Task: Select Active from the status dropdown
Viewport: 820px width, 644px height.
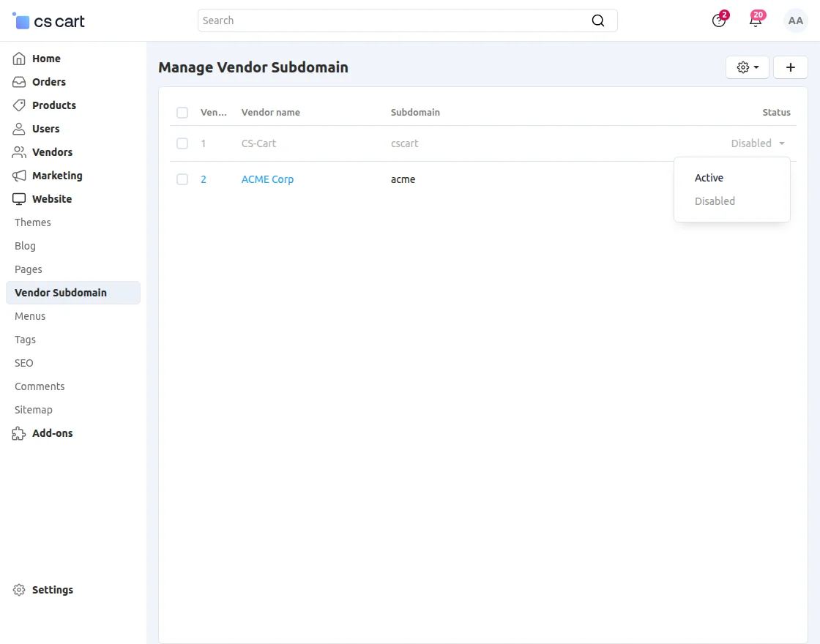Action: pyautogui.click(x=709, y=178)
